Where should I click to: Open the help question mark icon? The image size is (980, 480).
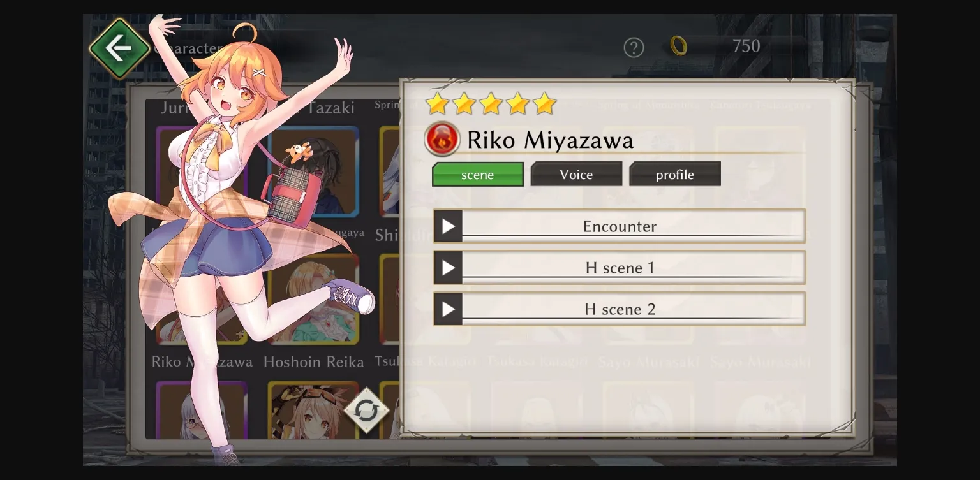coord(634,48)
